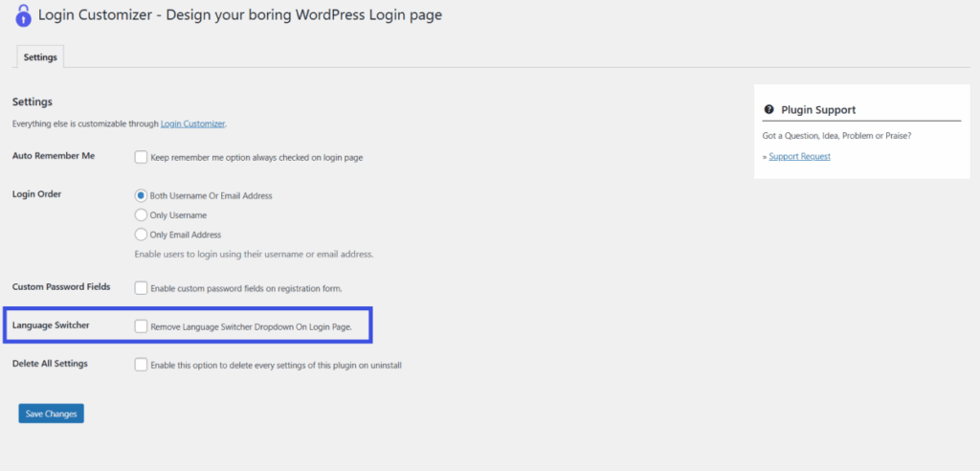Click the Custom Password Fields label
This screenshot has height=471, width=980.
pyautogui.click(x=61, y=286)
